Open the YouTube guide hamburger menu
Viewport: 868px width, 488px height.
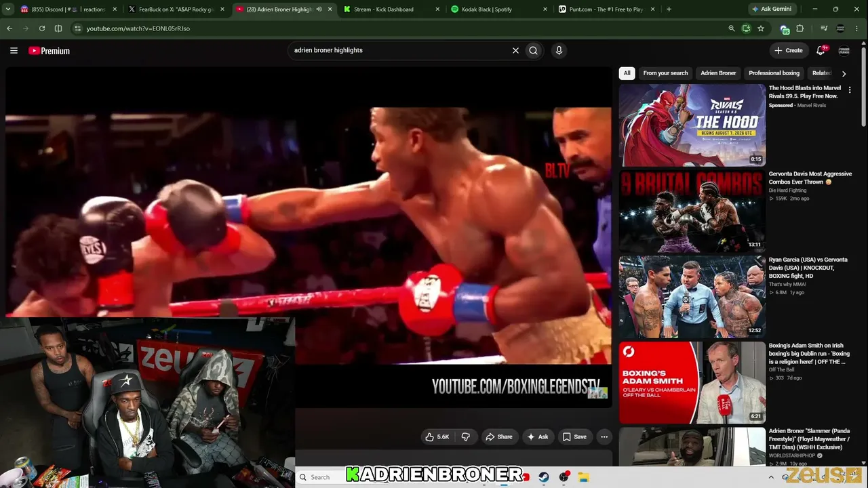pos(14,51)
